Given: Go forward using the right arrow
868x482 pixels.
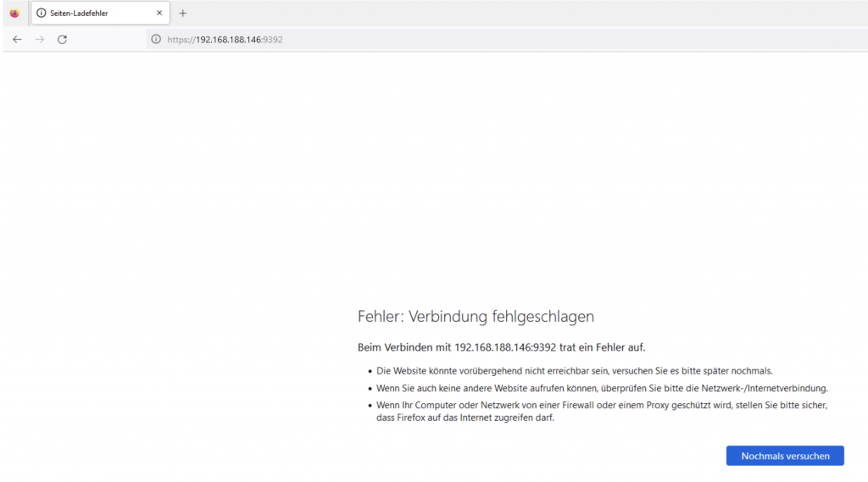Looking at the screenshot, I should [x=39, y=40].
